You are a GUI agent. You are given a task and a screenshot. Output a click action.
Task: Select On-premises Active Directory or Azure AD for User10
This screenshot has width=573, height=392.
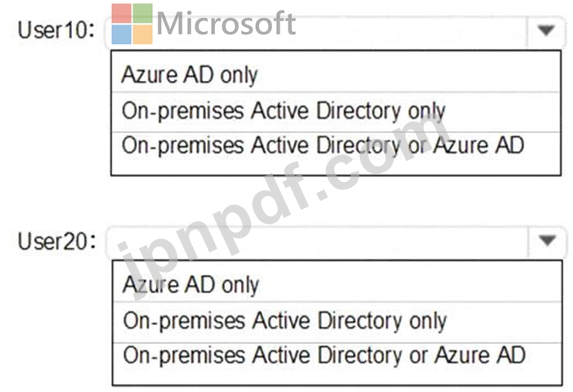(x=335, y=146)
